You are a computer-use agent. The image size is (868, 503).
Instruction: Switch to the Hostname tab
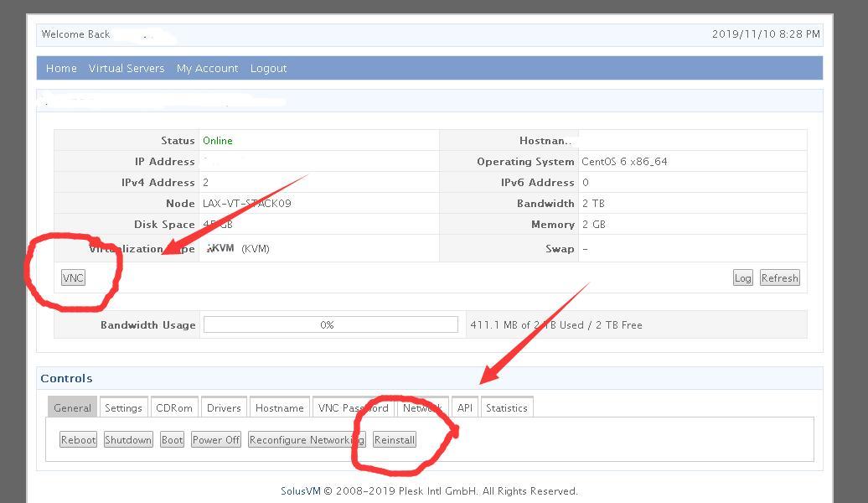click(x=279, y=407)
